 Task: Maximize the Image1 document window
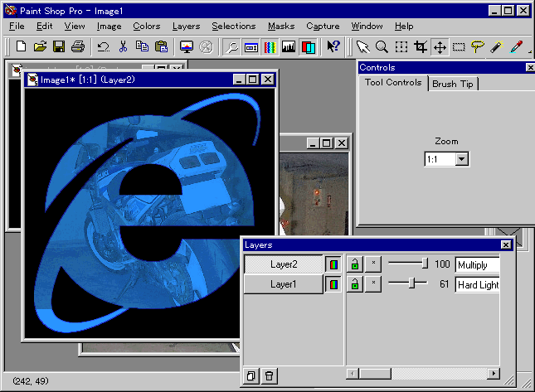[253, 80]
